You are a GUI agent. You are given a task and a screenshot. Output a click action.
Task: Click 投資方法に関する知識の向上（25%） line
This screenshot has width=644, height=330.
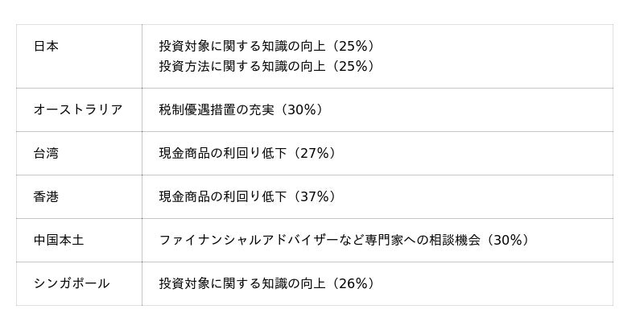267,66
